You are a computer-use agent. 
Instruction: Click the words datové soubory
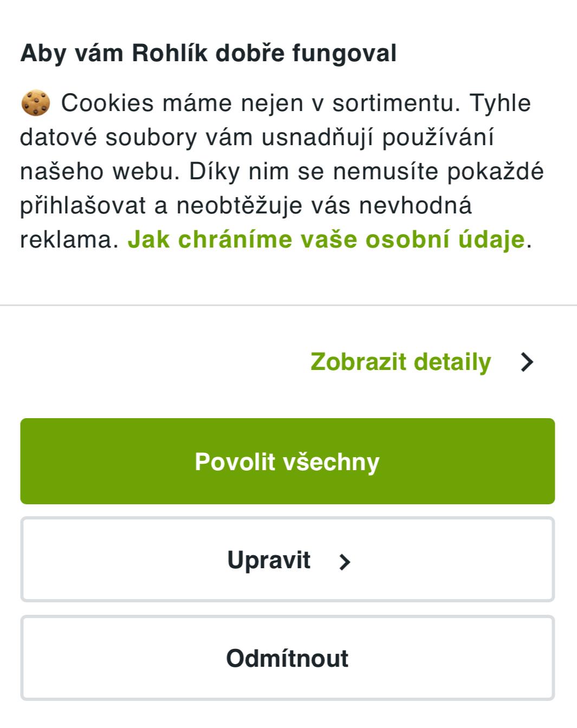point(108,138)
